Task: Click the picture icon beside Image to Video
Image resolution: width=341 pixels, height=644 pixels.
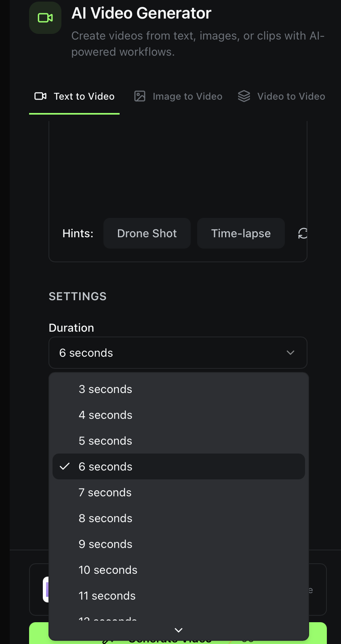Action: coord(140,96)
